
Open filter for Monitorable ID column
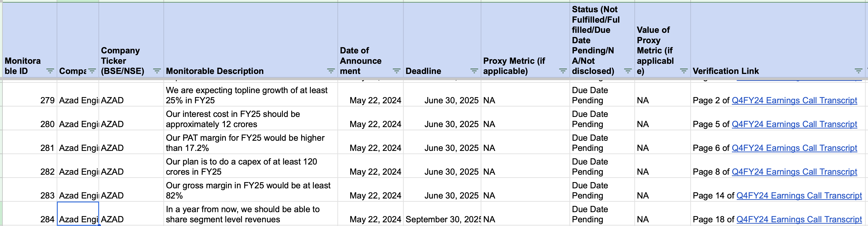click(50, 71)
